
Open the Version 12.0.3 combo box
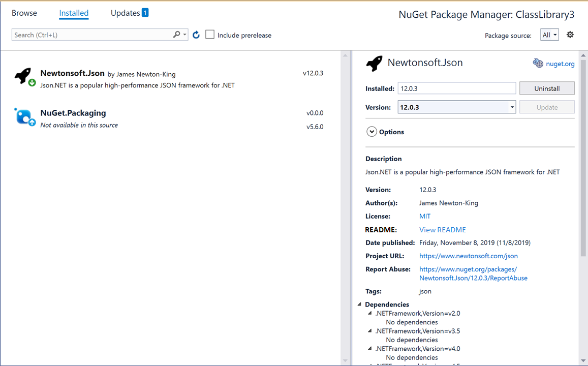click(457, 107)
